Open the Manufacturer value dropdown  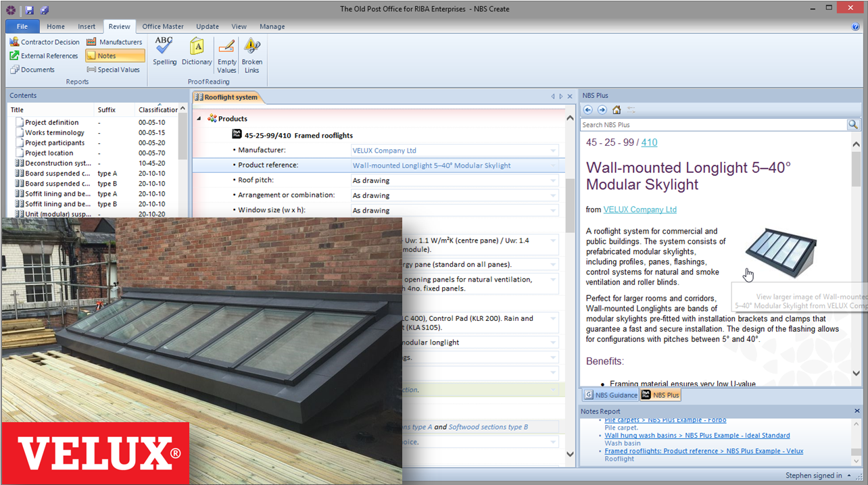coord(553,151)
